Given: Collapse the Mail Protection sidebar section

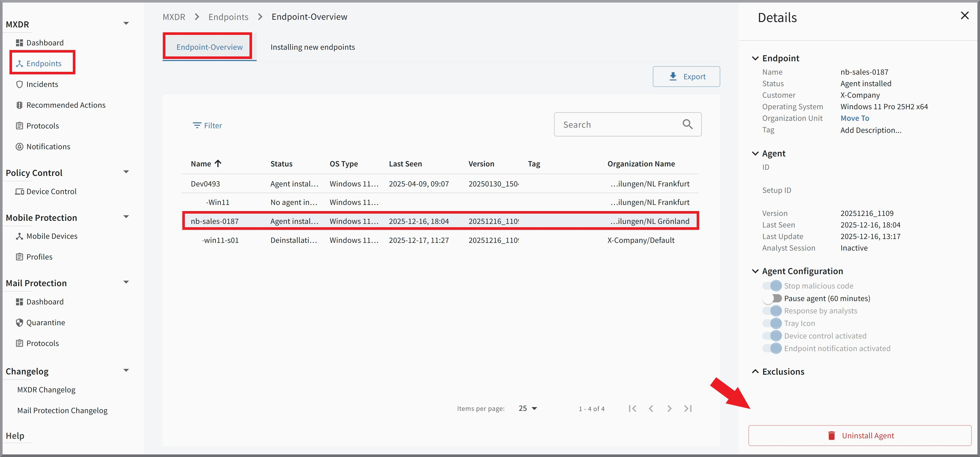Looking at the screenshot, I should pos(126,282).
